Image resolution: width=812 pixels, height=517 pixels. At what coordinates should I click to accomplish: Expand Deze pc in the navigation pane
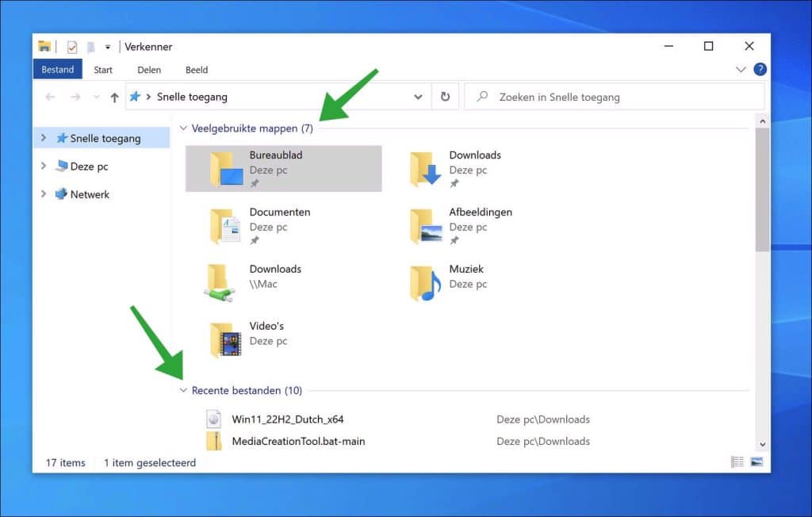[x=42, y=166]
